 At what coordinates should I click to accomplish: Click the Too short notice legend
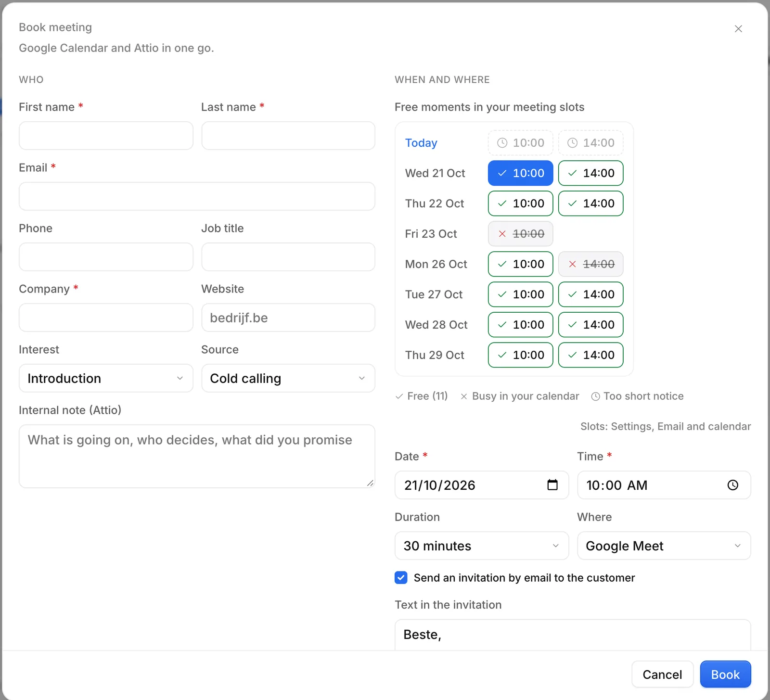click(x=637, y=396)
